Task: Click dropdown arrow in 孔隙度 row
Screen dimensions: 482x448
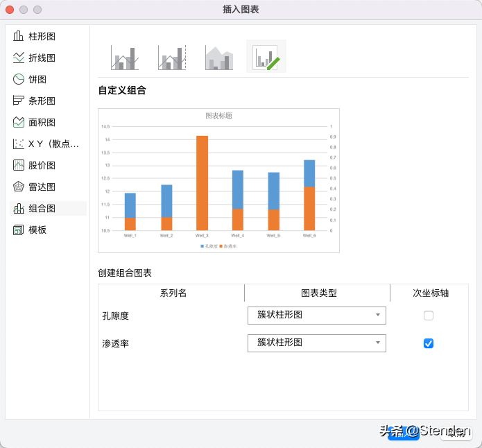Action: point(378,315)
